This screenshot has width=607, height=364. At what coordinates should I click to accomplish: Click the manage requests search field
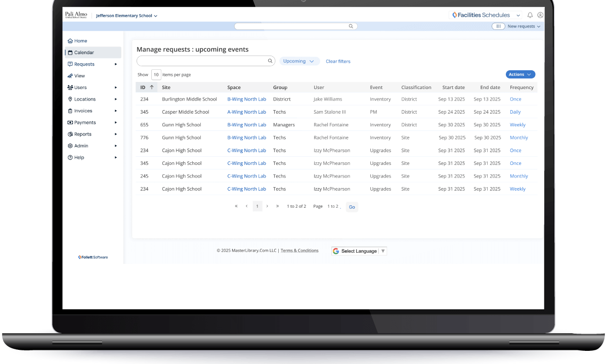click(x=202, y=61)
